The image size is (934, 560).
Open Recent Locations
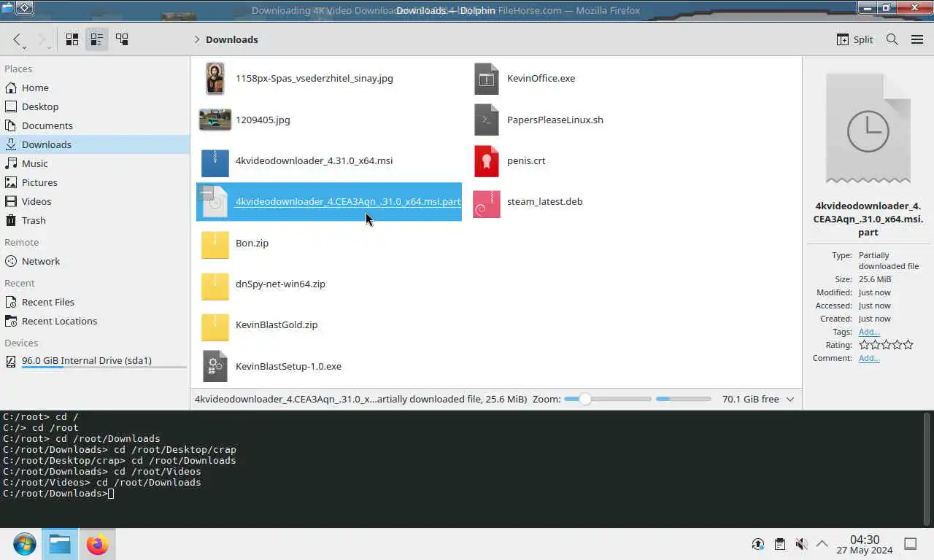click(x=95, y=321)
